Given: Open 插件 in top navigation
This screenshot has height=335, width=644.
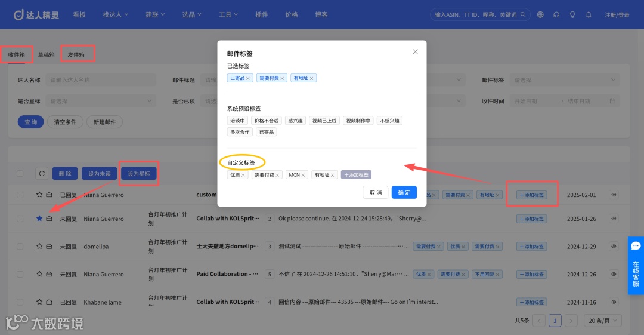Looking at the screenshot, I should (x=262, y=14).
